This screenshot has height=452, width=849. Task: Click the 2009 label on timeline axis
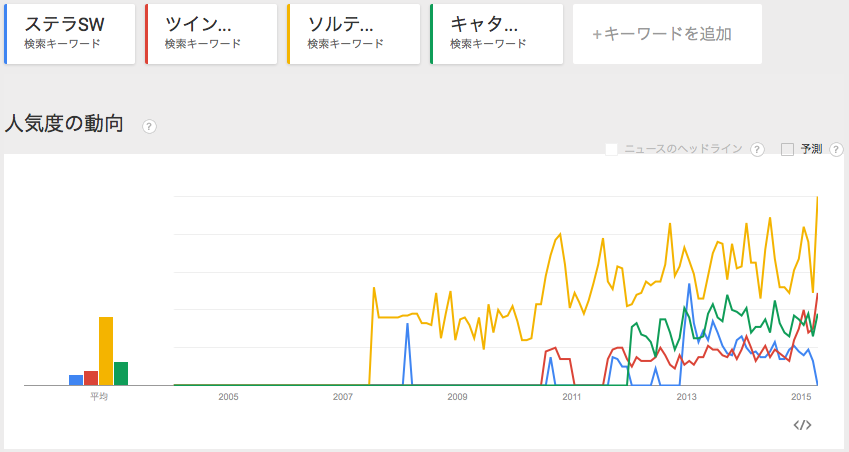click(x=458, y=397)
